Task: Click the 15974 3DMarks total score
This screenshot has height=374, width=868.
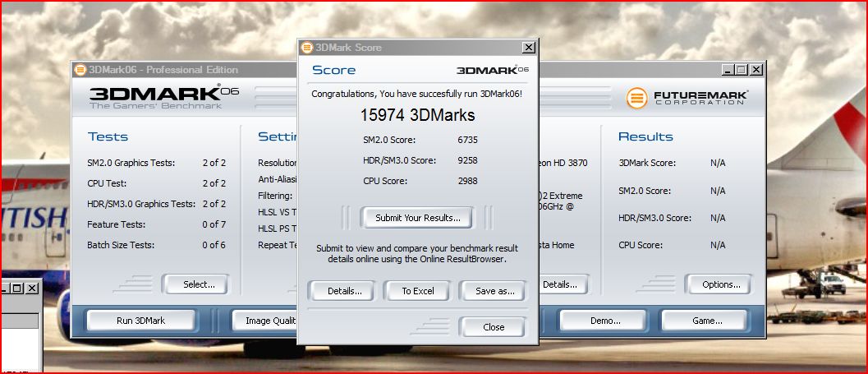Action: (x=417, y=115)
